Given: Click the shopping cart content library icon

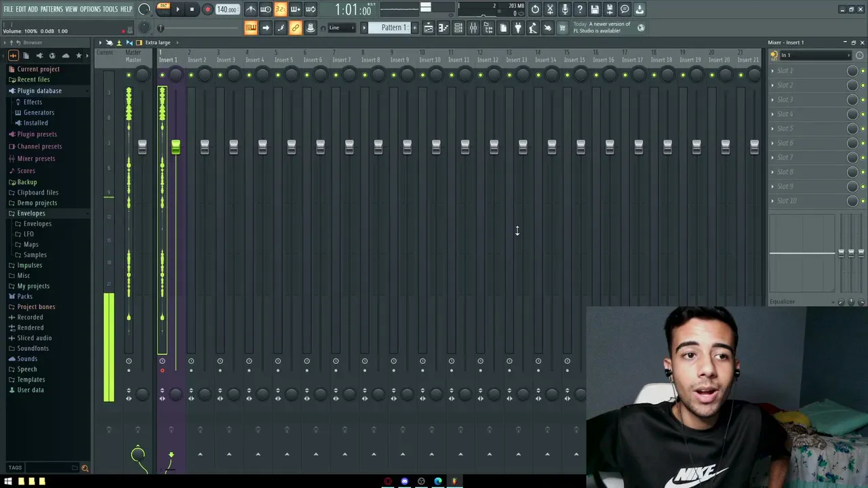Looking at the screenshot, I should tap(562, 28).
